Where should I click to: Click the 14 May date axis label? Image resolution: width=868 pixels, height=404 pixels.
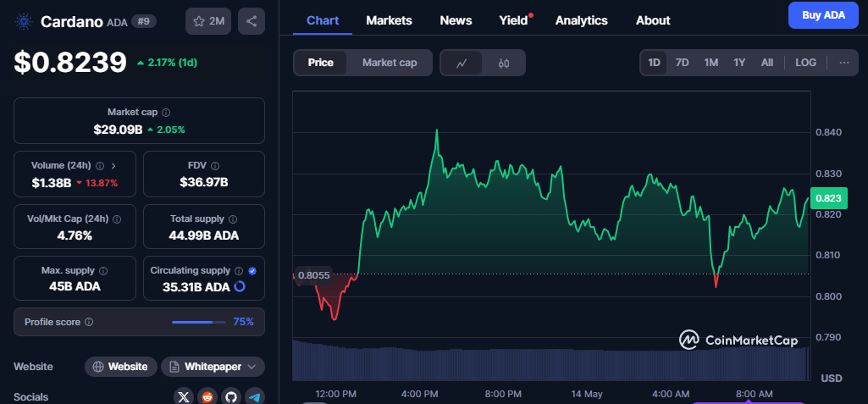587,394
